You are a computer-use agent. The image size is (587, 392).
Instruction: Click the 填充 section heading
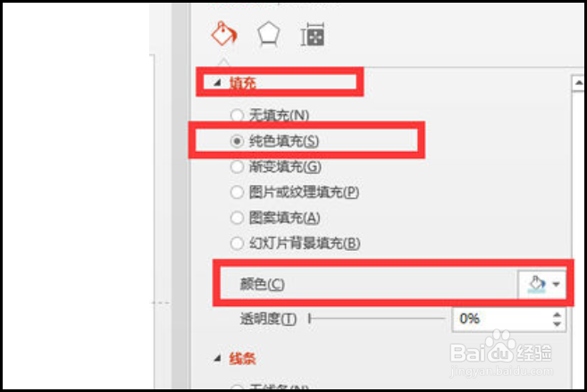click(243, 83)
